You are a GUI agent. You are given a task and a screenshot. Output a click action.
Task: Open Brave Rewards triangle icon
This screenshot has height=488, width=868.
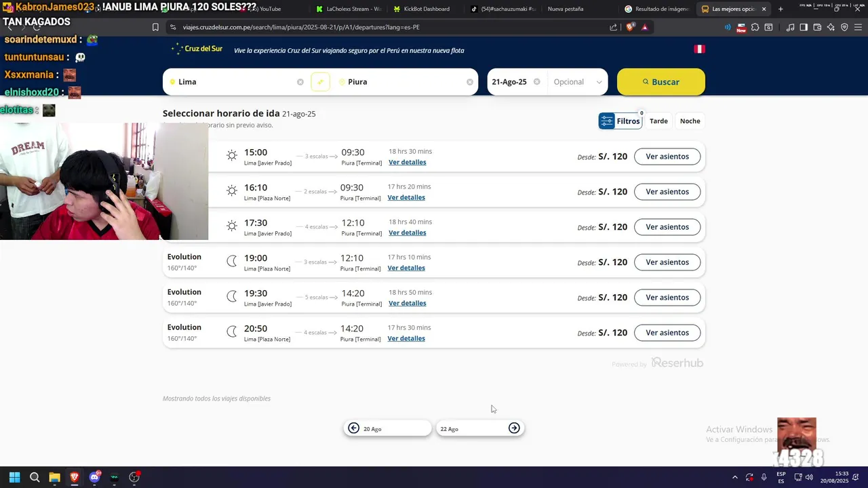(644, 27)
